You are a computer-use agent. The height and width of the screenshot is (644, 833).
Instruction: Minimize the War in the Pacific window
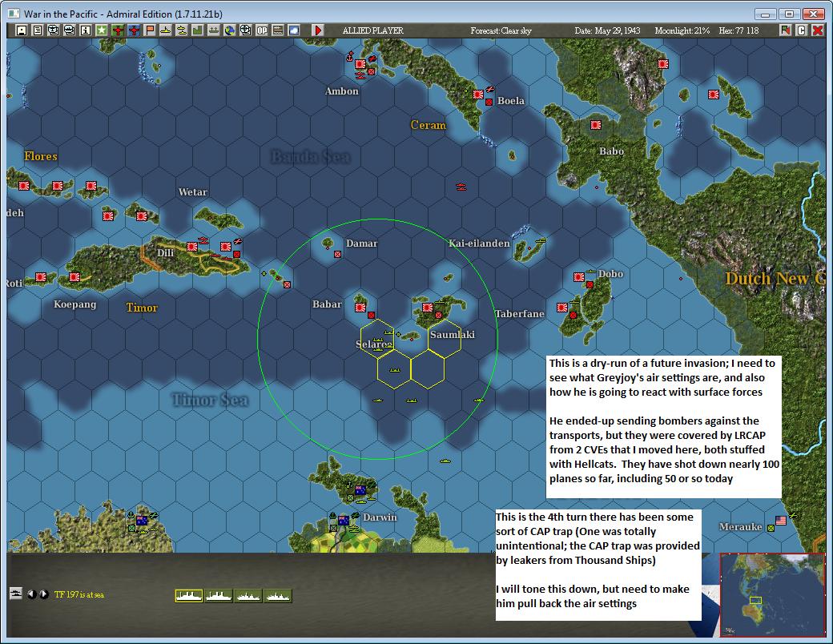click(x=765, y=14)
